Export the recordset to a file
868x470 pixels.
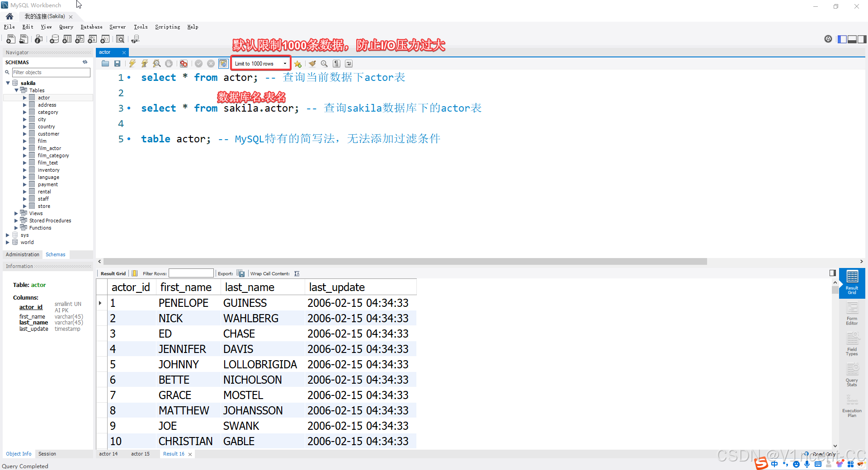[x=241, y=273]
